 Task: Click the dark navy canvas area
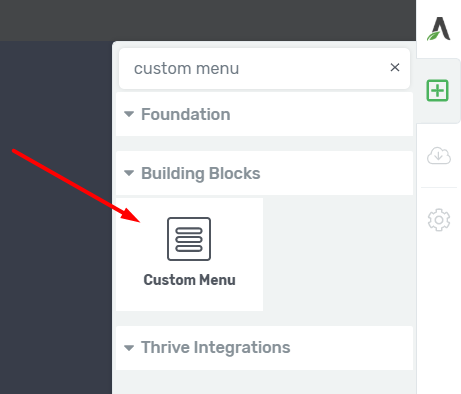(x=56, y=267)
